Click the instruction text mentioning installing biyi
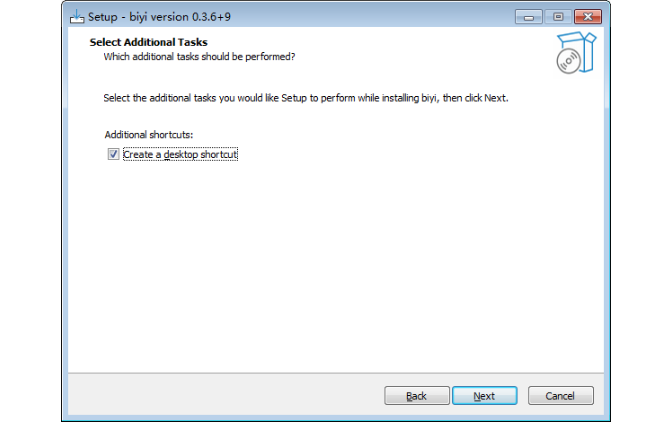Image resolution: width=671 pixels, height=431 pixels. coord(313,99)
